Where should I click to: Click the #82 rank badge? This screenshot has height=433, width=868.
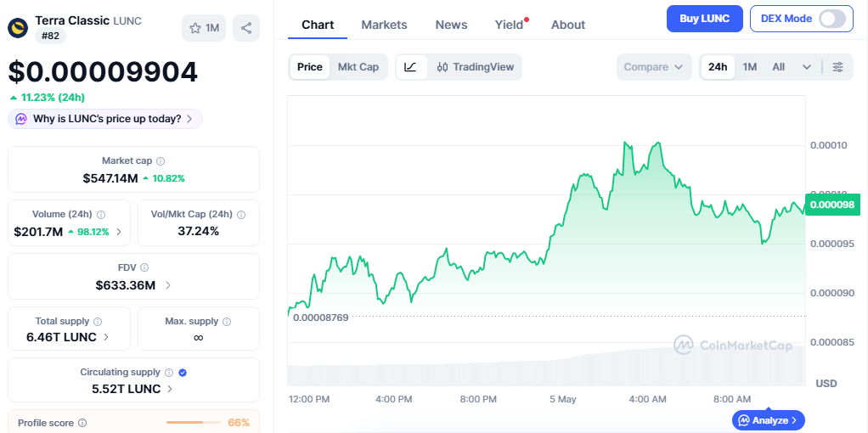pyautogui.click(x=50, y=37)
